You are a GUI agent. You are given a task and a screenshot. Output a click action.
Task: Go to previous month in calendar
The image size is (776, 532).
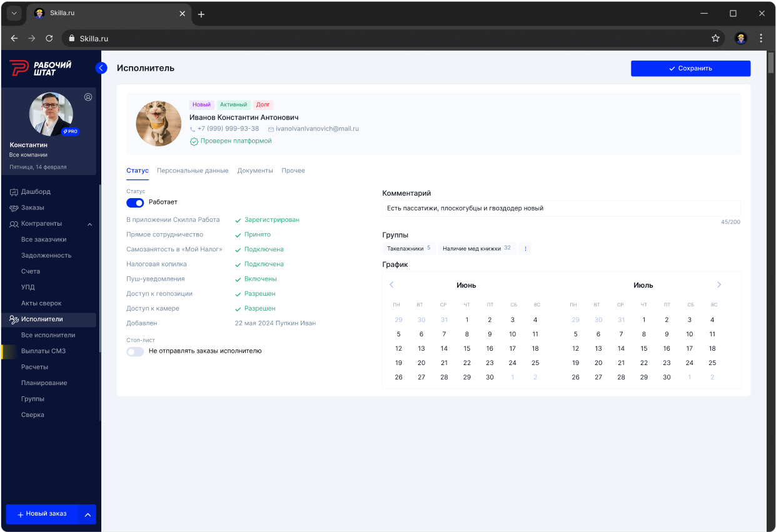point(391,284)
